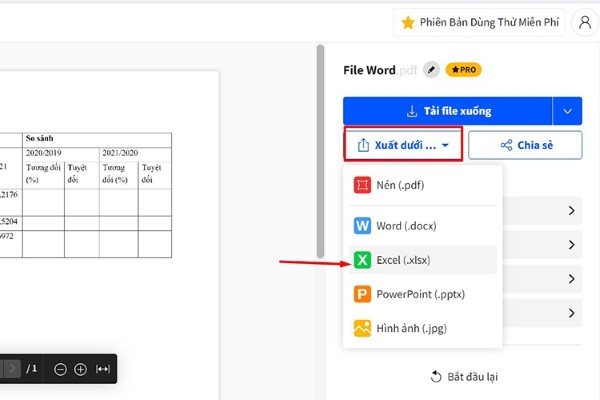Click the /1 page count indicator
The width and height of the screenshot is (600, 400).
coord(32,369)
